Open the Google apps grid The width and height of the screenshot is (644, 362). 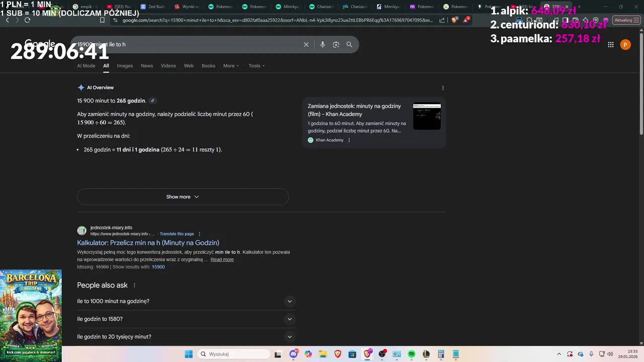click(x=610, y=45)
